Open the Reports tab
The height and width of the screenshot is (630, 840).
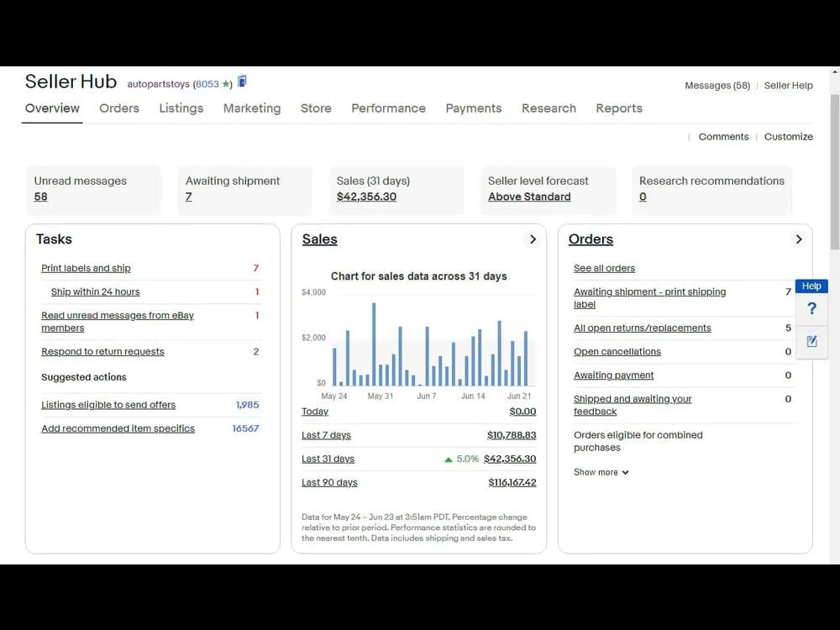pos(619,108)
